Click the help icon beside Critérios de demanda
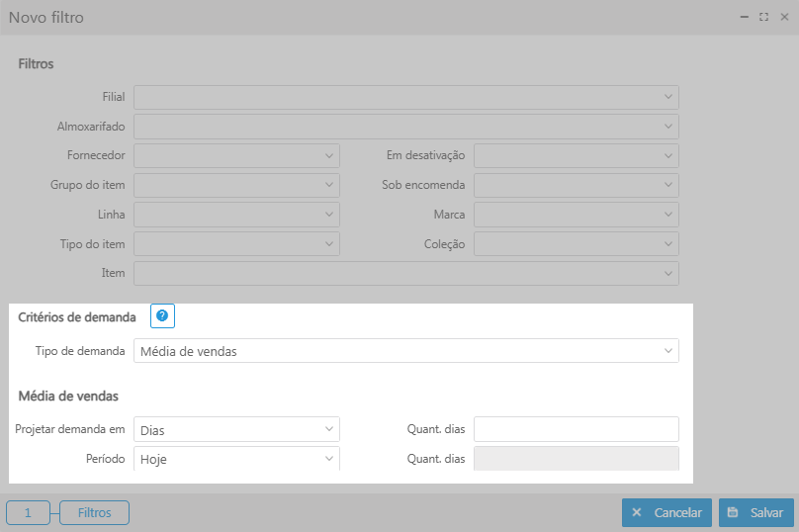 pyautogui.click(x=162, y=315)
